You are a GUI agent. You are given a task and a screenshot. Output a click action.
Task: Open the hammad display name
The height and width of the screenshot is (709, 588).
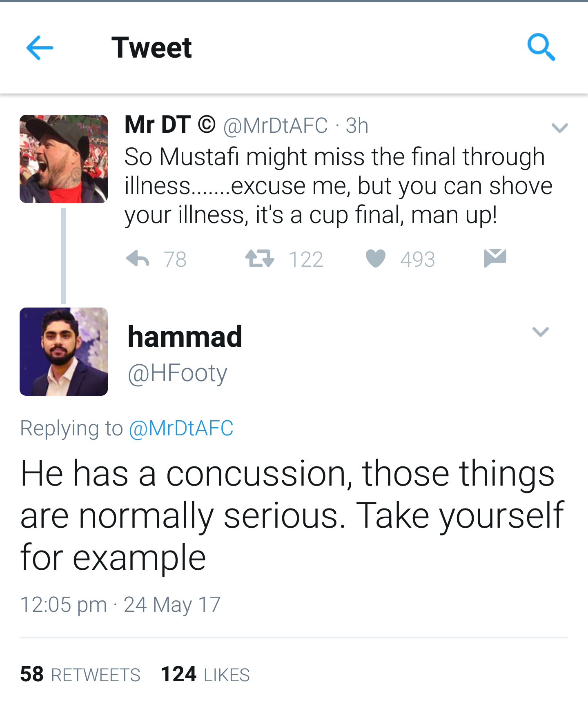click(185, 337)
